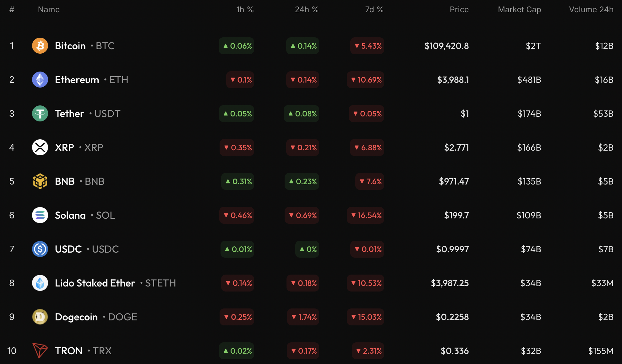Sort table by Price column header
Image resolution: width=622 pixels, height=364 pixels.
(x=459, y=10)
